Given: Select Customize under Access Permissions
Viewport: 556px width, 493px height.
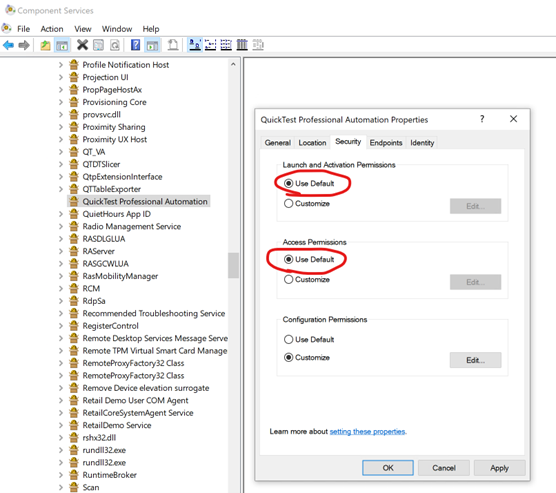Looking at the screenshot, I should 288,279.
